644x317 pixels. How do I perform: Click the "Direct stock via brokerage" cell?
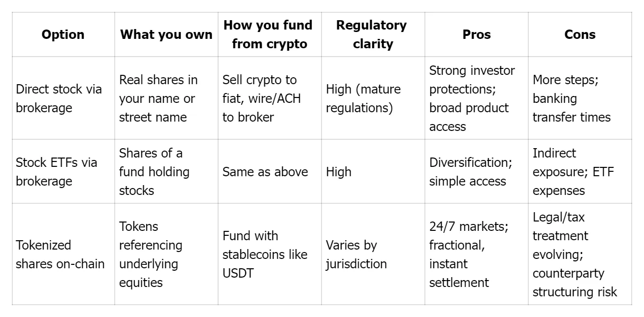59,98
